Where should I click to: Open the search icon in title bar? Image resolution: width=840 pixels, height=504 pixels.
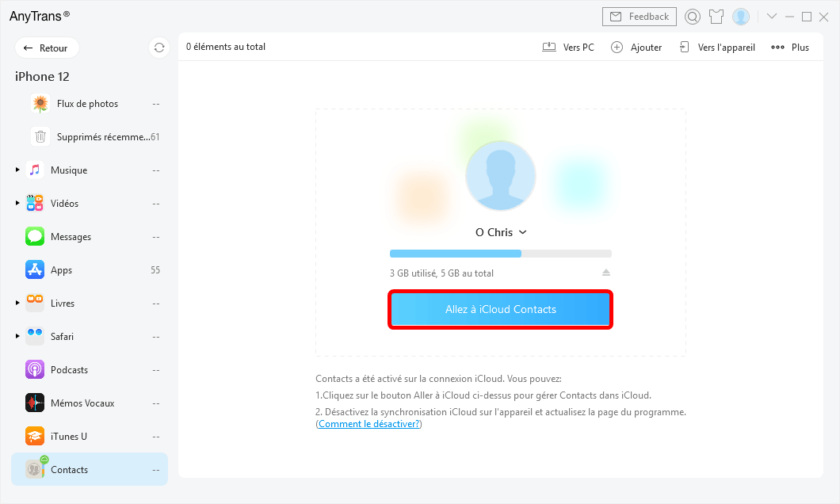(692, 17)
